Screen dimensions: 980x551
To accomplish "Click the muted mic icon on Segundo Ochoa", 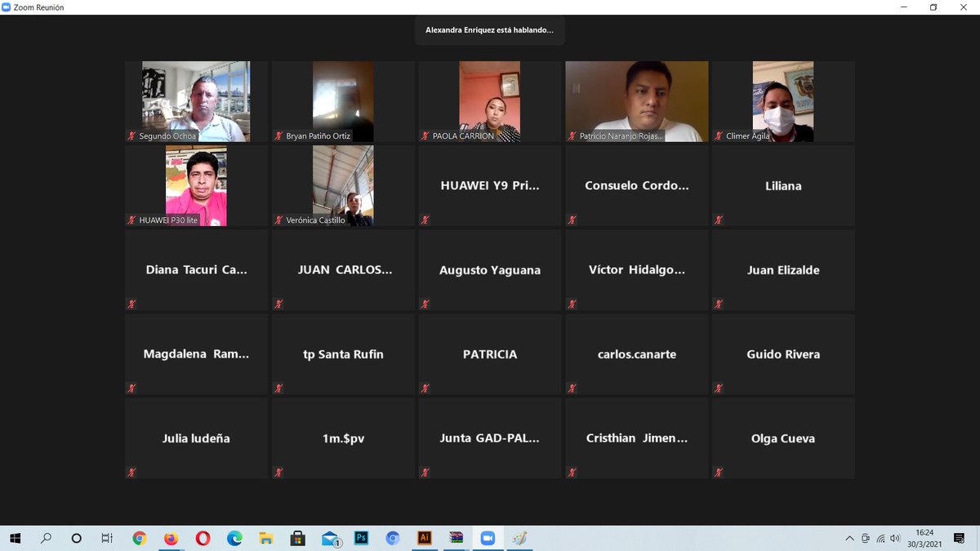I will [132, 136].
